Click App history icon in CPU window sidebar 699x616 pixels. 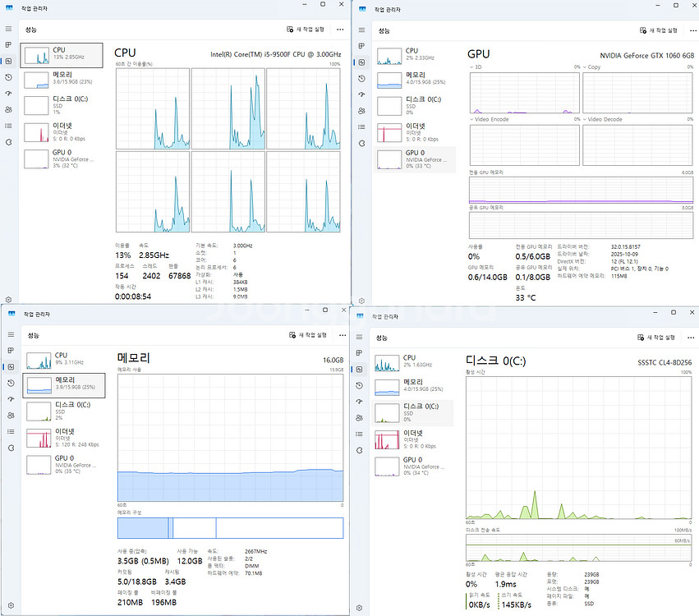8,77
